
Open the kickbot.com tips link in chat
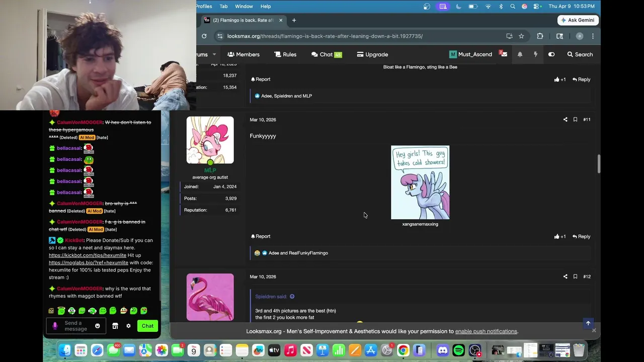coord(88,255)
